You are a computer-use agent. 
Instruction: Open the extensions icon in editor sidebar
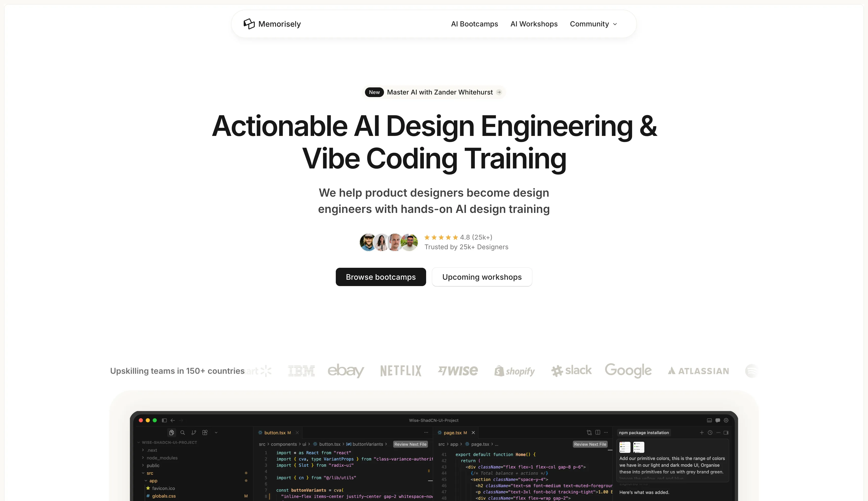205,432
